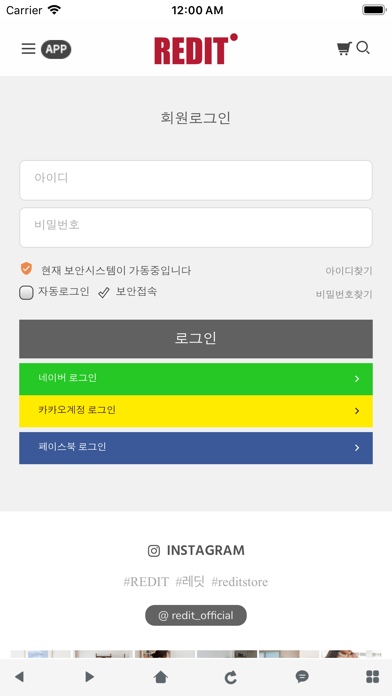
Task: Toggle the 보안접속 checkmark
Action: coord(104,293)
